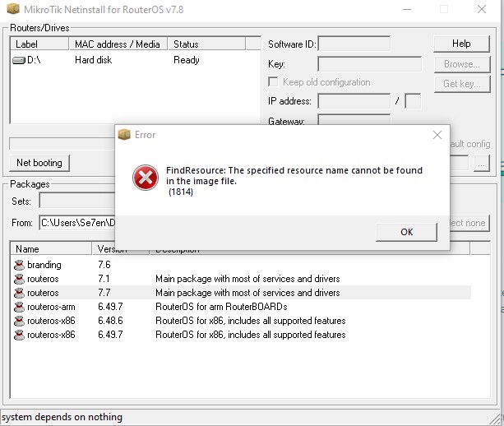Click 'Ready' status cell

187,60
